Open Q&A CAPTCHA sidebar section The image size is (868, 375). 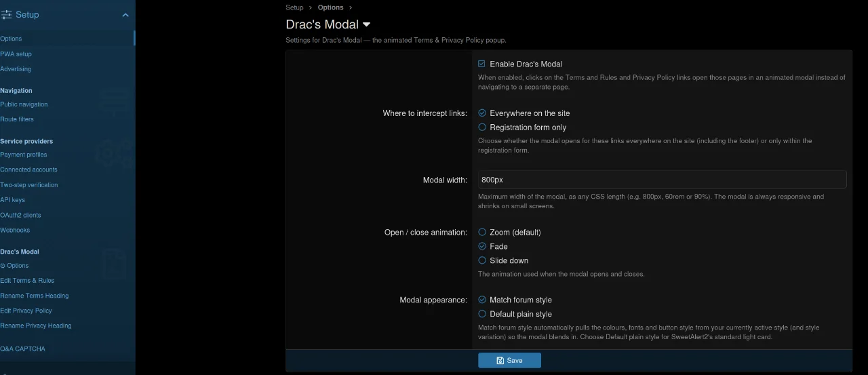[x=23, y=349]
